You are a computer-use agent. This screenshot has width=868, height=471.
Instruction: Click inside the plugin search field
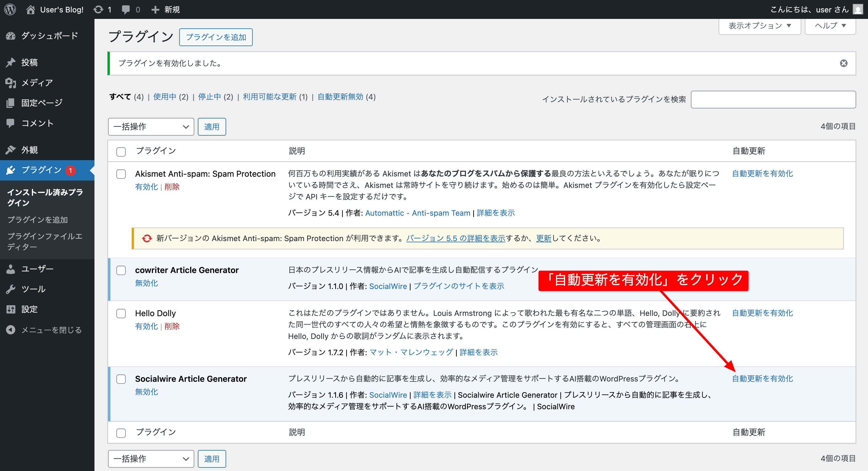click(773, 100)
